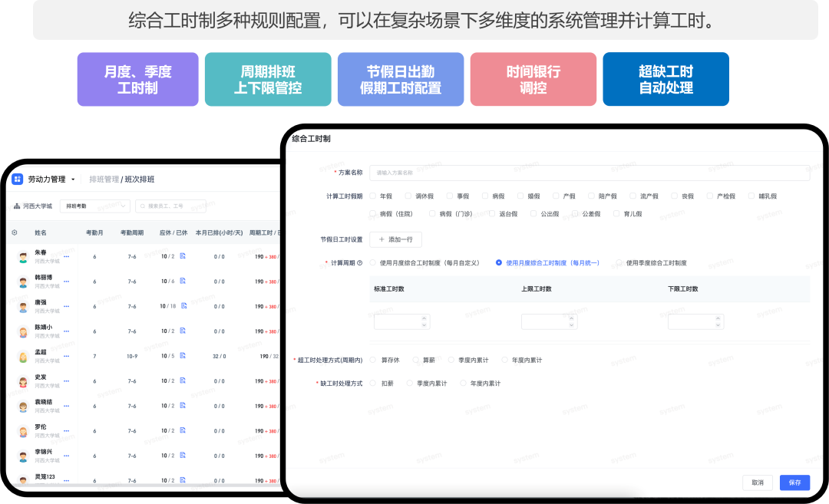Open the three-dot menu beside 孟超
The width and height of the screenshot is (829, 504).
pos(67,356)
